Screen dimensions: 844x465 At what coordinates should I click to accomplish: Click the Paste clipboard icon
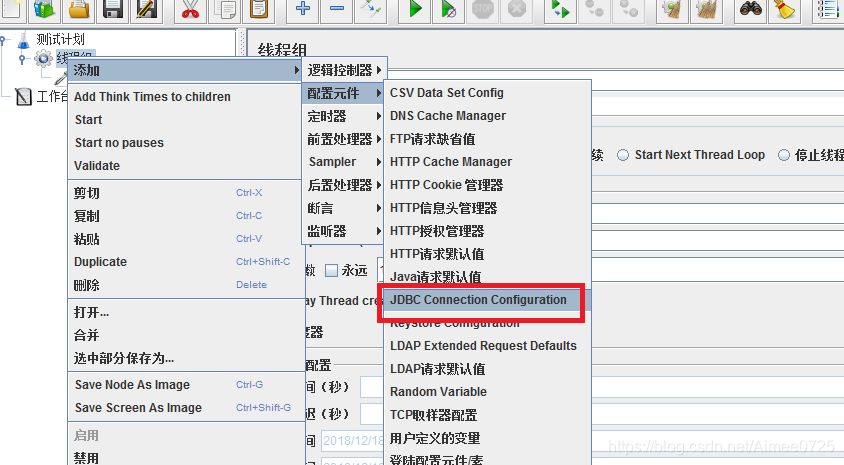point(259,9)
